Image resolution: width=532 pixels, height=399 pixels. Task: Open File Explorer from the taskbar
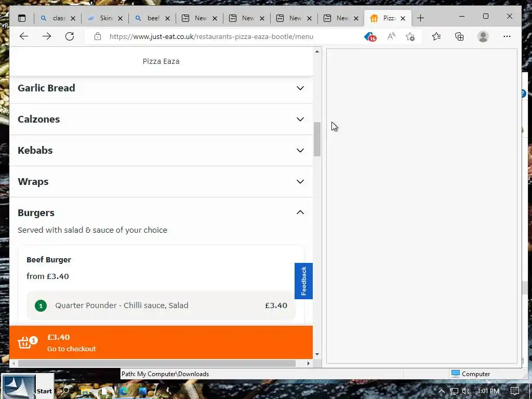click(x=85, y=391)
